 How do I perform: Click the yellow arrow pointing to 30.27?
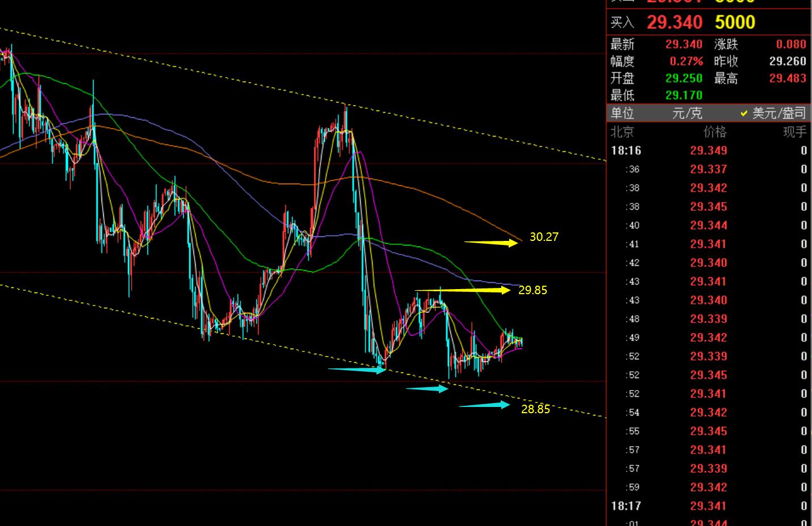pos(492,243)
